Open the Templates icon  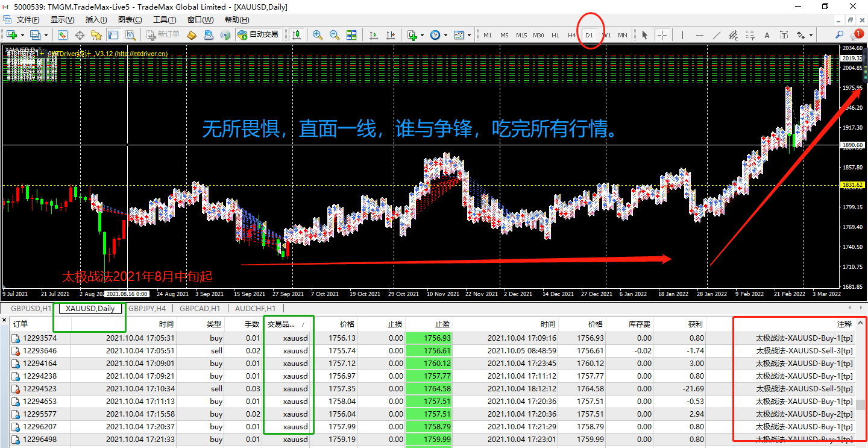(459, 35)
